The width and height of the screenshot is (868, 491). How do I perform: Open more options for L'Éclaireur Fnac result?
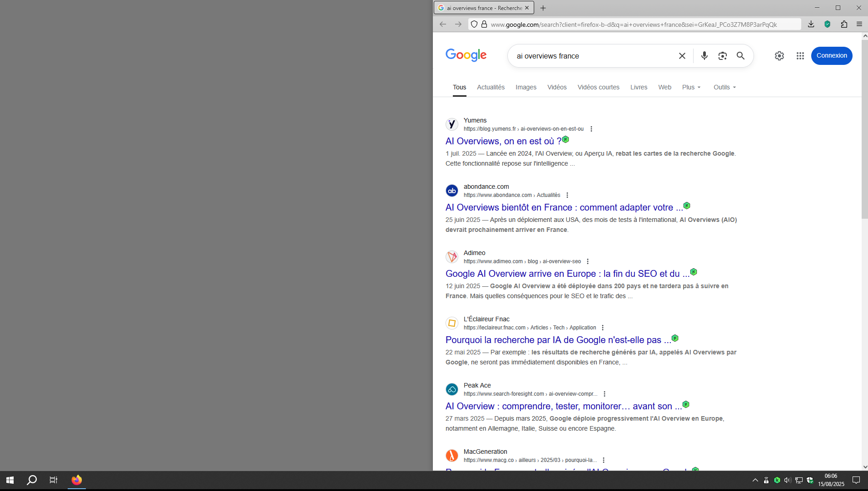pos(603,328)
